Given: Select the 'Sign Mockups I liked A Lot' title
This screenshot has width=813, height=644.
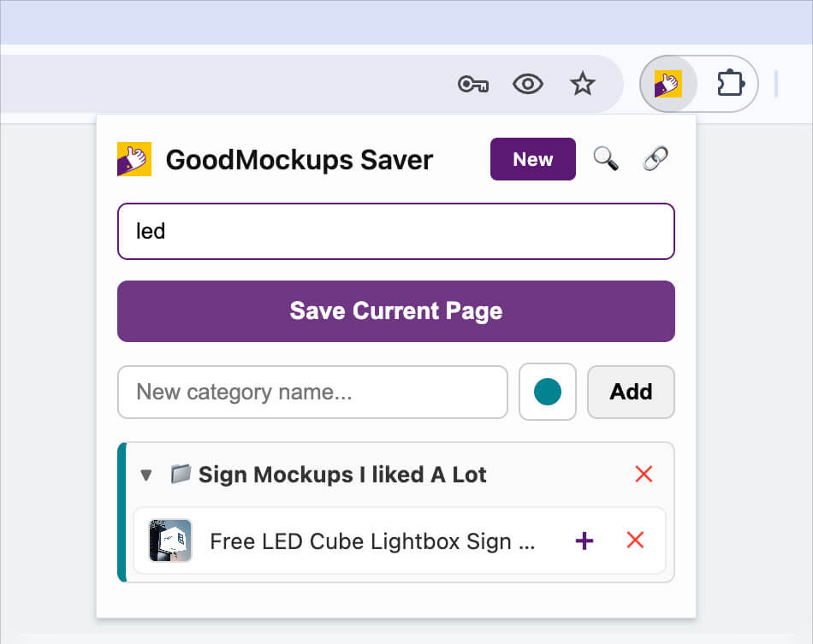Looking at the screenshot, I should tap(342, 475).
